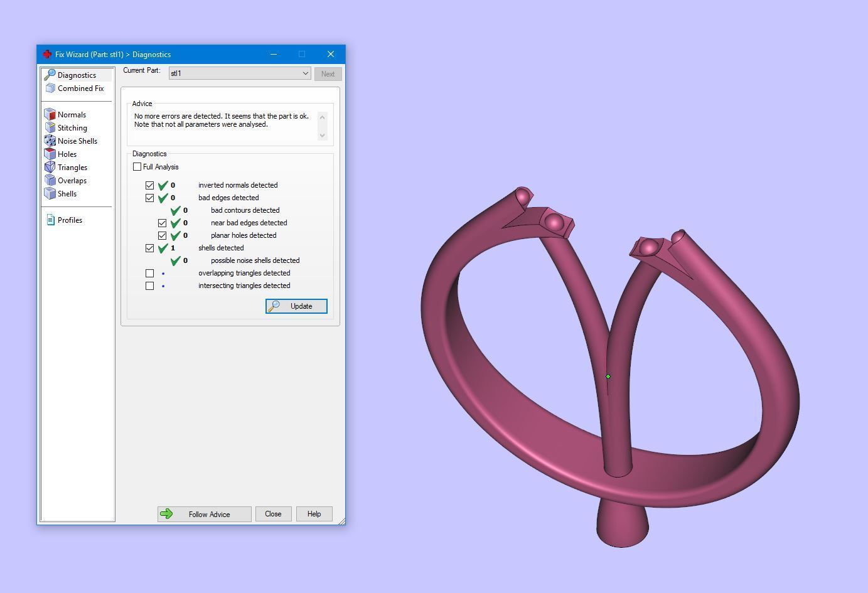
Task: Click the Shells cube icon
Action: [x=50, y=193]
